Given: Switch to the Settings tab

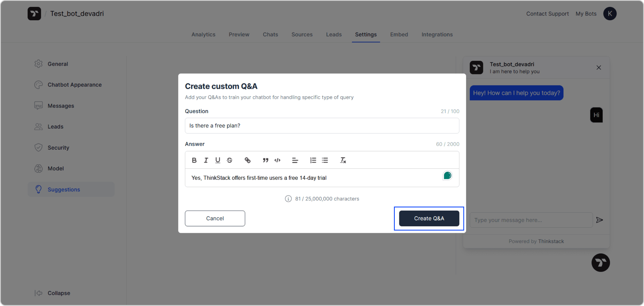Looking at the screenshot, I should point(366,34).
